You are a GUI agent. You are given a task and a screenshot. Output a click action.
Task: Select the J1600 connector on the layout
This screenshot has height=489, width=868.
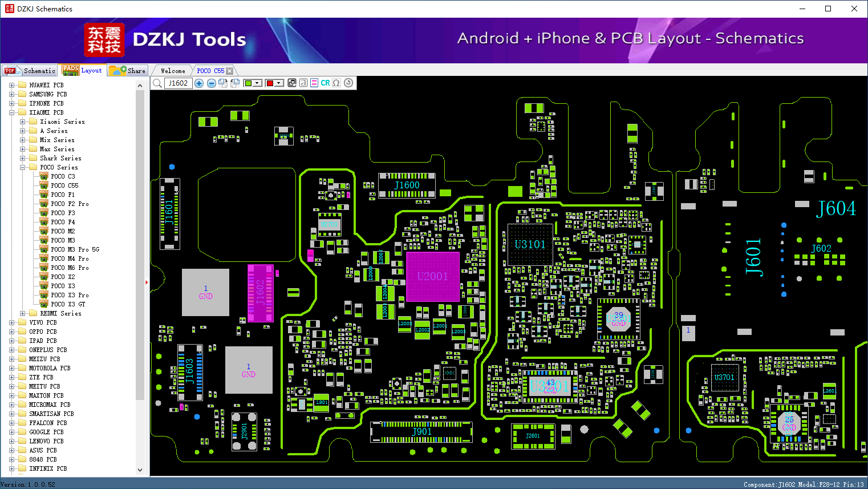tap(407, 185)
